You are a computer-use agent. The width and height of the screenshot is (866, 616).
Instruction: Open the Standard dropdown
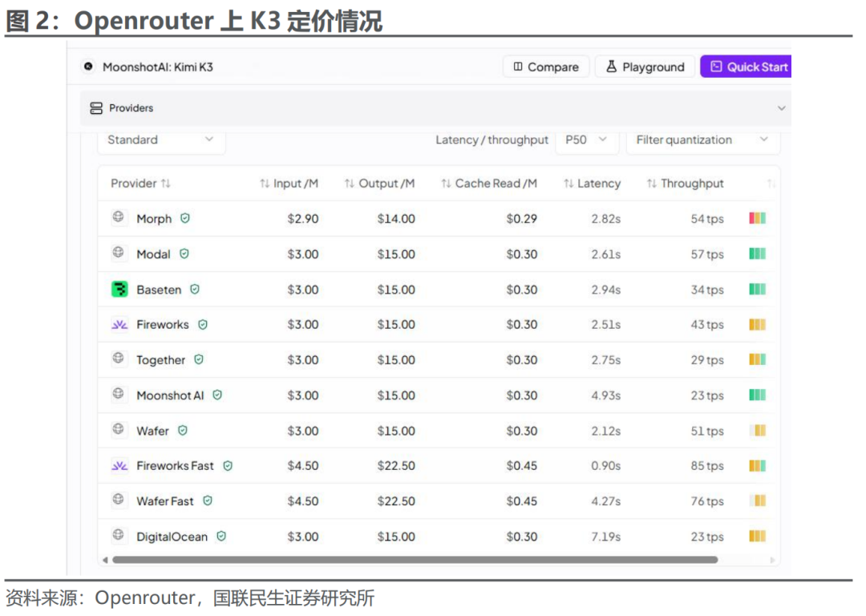click(161, 140)
